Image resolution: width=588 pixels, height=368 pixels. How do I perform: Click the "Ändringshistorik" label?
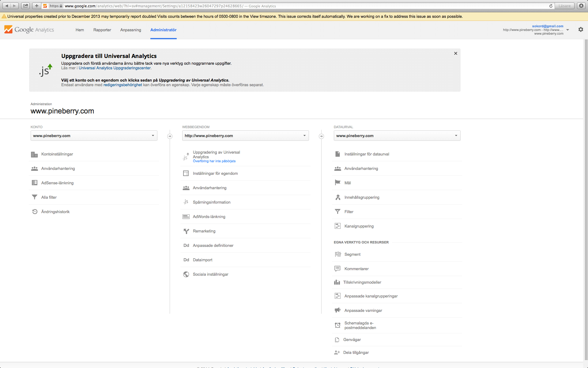click(55, 212)
